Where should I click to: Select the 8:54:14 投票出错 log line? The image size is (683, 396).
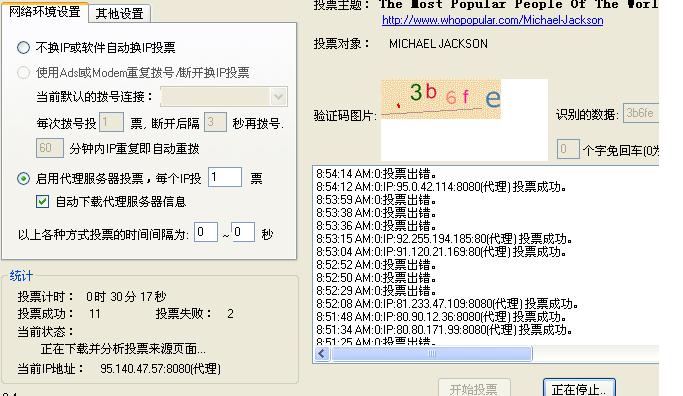tap(377, 174)
